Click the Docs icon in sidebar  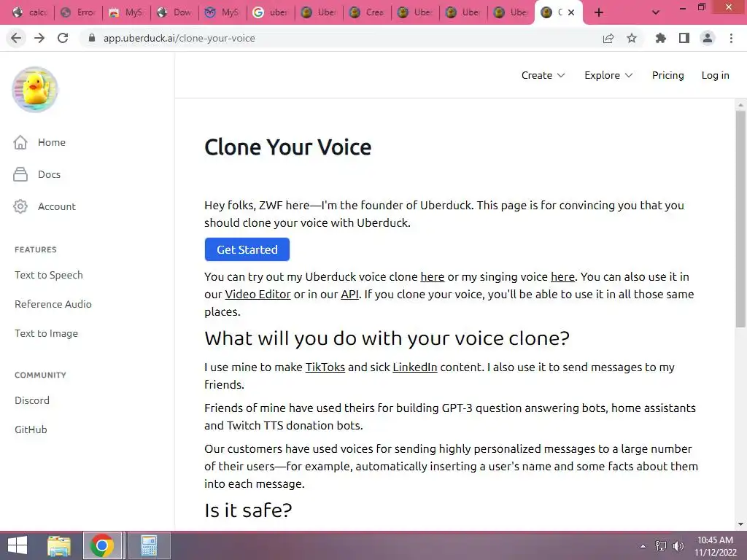(x=20, y=174)
